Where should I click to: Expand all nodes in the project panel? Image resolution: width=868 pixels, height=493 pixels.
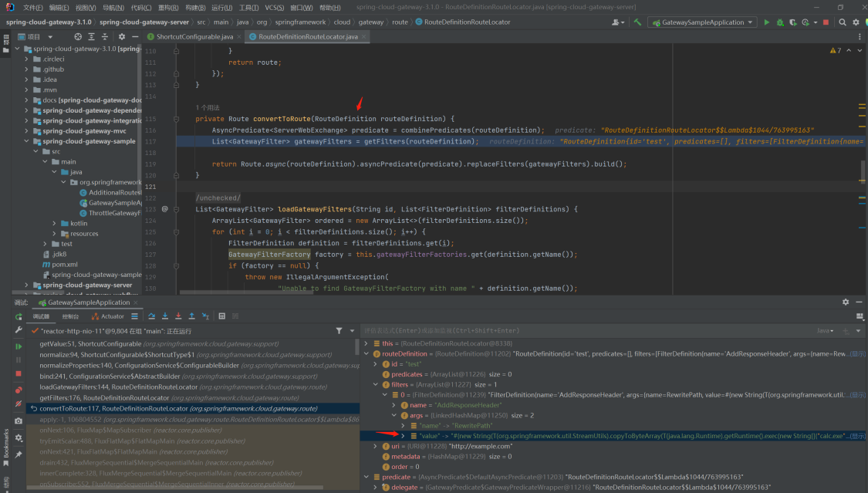(91, 36)
